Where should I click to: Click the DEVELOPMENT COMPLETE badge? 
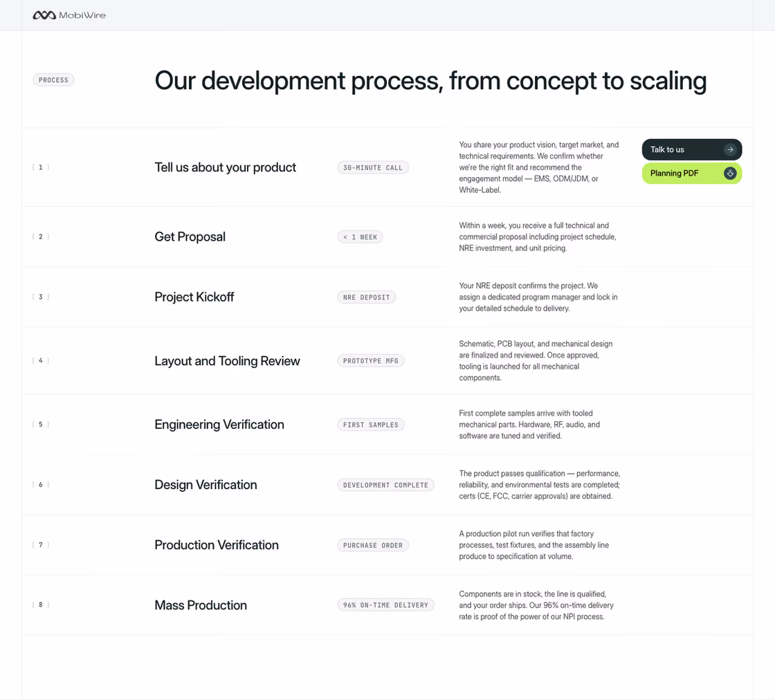pos(385,485)
